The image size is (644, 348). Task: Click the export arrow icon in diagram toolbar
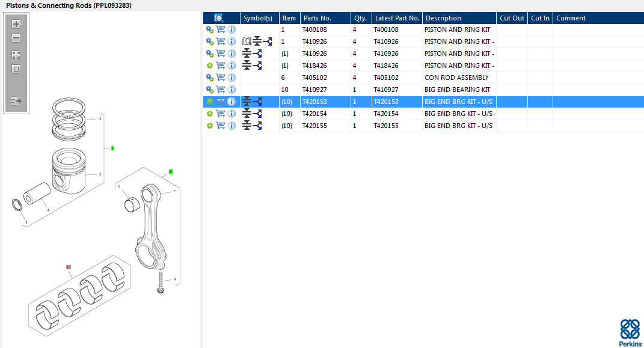16,101
